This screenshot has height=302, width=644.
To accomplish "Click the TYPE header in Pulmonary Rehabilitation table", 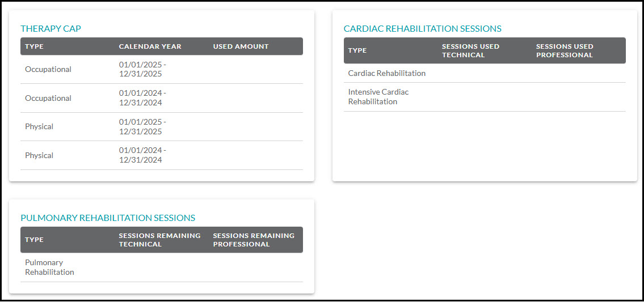I will pyautogui.click(x=34, y=240).
